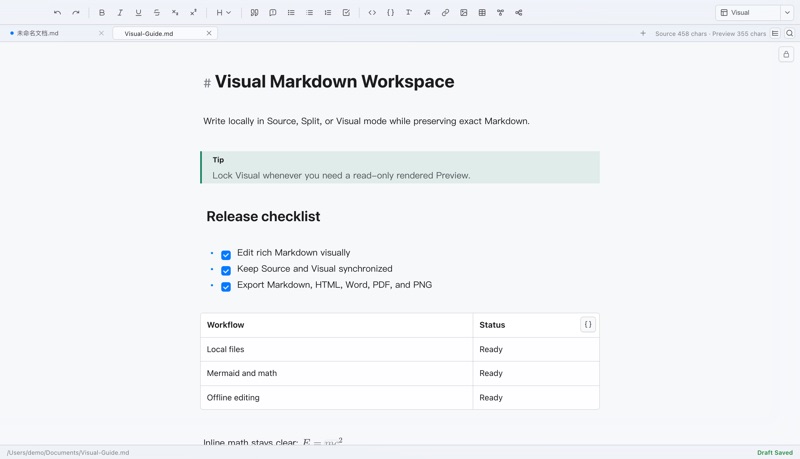Click the 'Offline editing' table cell
Screen dimensions: 800x459
point(337,397)
